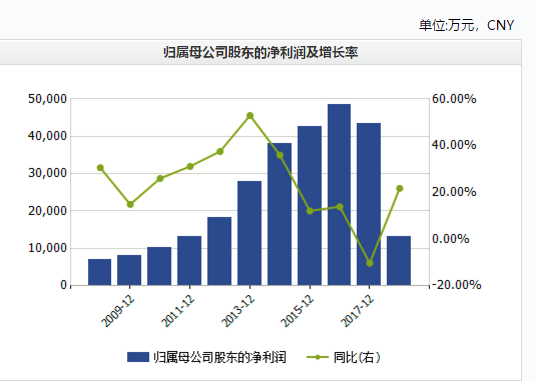Select the 2017-12 blue bar
Image resolution: width=536 pixels, height=381 pixels.
[x=369, y=204]
